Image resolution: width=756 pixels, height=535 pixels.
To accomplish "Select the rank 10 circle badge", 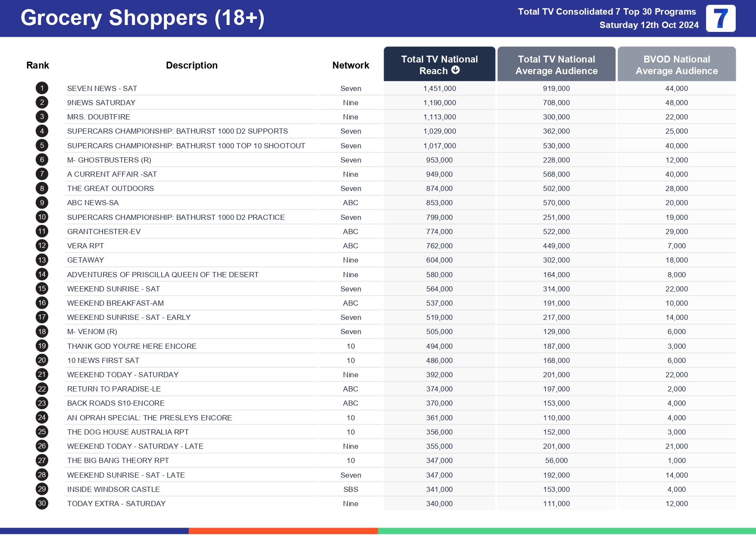I will click(42, 217).
